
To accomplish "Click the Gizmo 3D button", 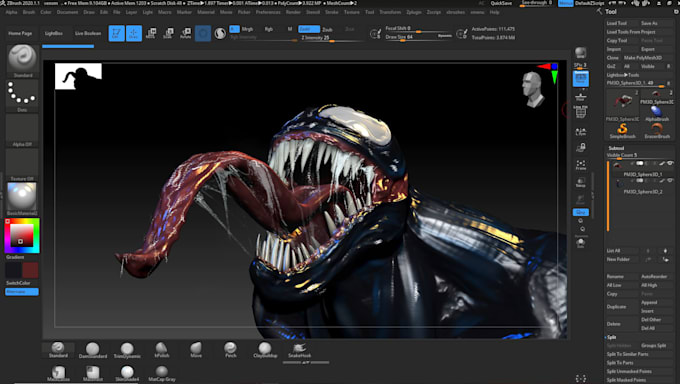I will click(x=203, y=33).
